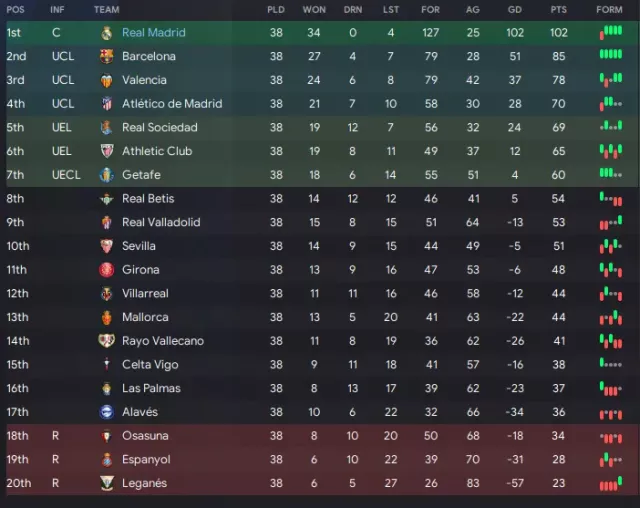Click Barcelona's form indicator bars

click(x=611, y=54)
